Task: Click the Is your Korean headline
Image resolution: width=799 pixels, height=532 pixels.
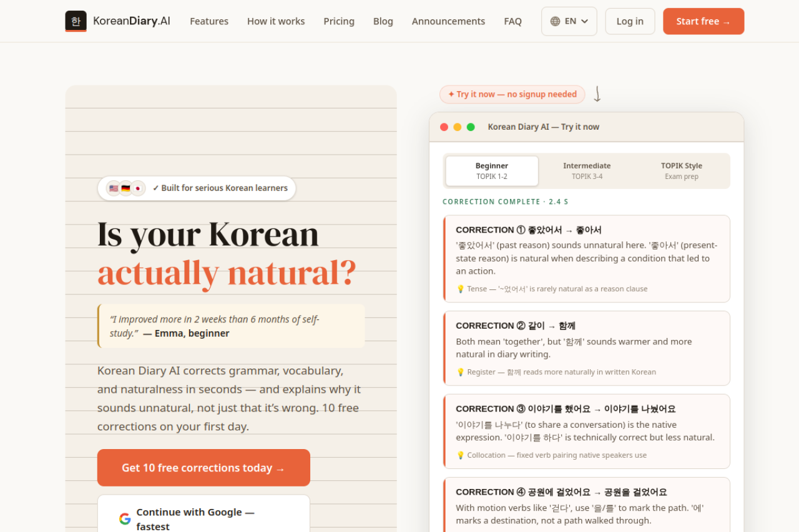Action: 208,235
